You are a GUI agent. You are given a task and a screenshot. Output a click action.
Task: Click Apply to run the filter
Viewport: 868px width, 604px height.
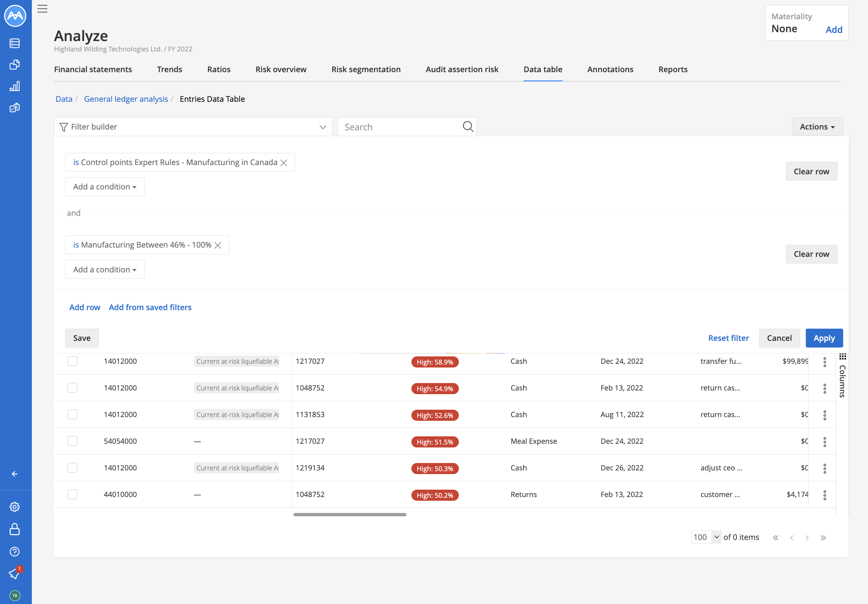(824, 338)
